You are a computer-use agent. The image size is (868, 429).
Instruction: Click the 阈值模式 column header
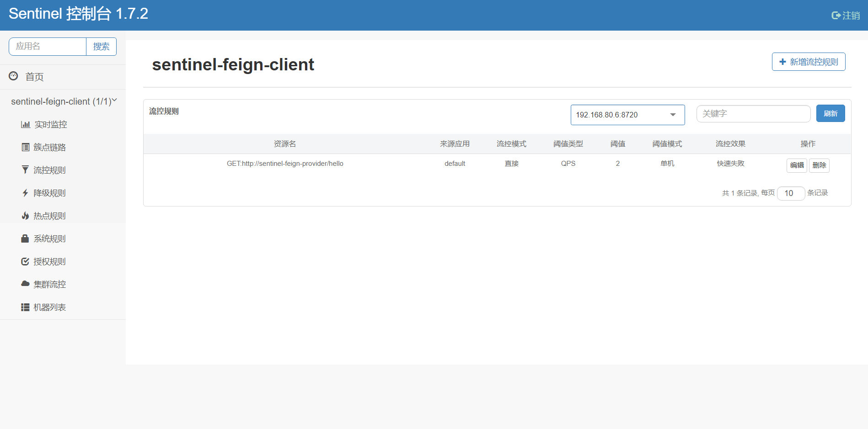[667, 144]
